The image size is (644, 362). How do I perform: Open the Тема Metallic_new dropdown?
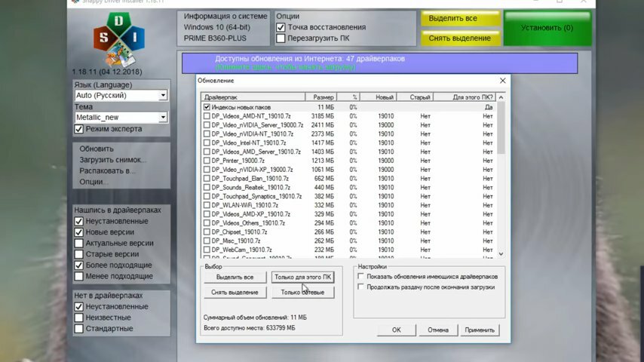click(x=163, y=118)
